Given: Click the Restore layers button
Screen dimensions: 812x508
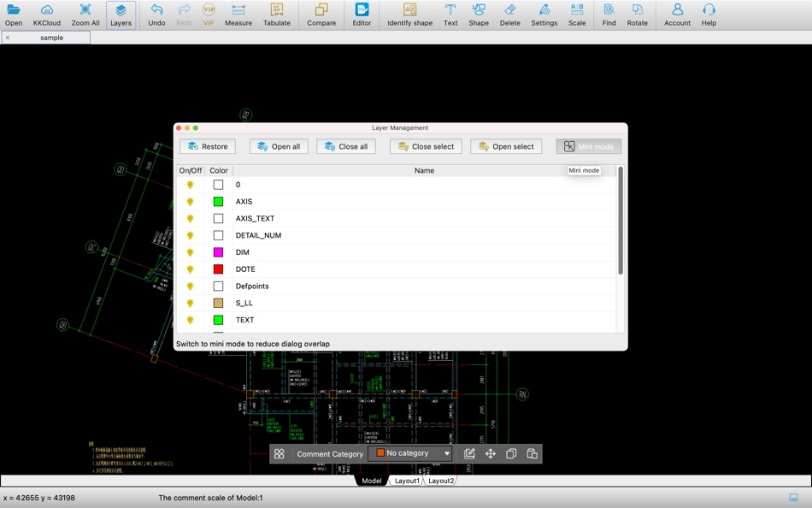Looking at the screenshot, I should coord(208,146).
